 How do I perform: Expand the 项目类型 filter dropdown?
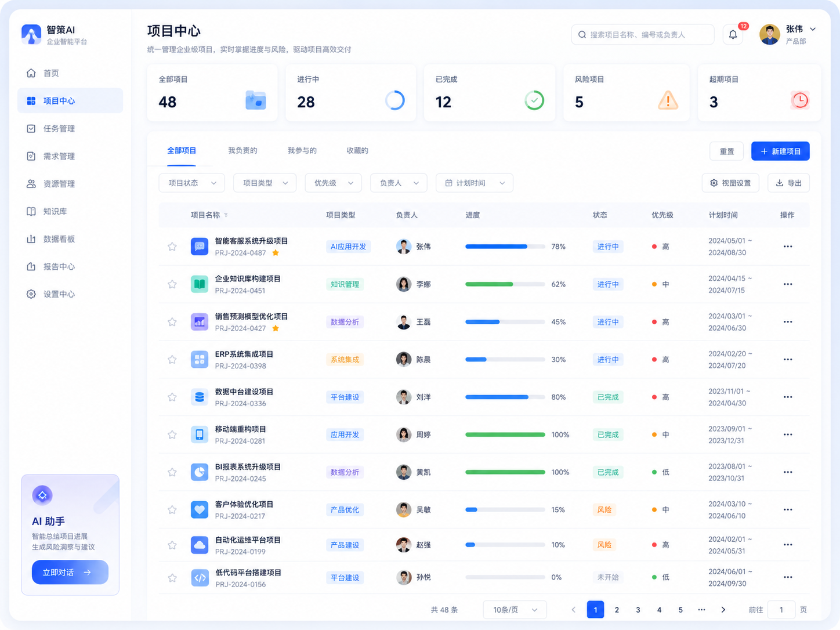point(265,183)
